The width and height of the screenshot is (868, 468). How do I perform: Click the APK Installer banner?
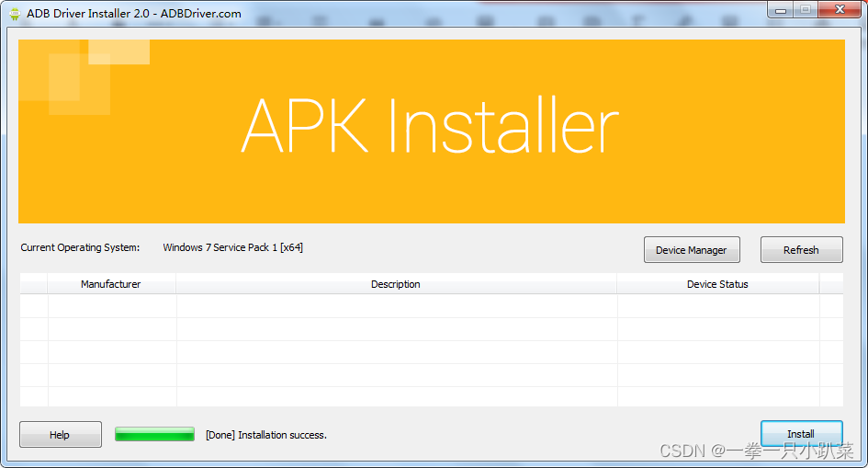(x=431, y=131)
